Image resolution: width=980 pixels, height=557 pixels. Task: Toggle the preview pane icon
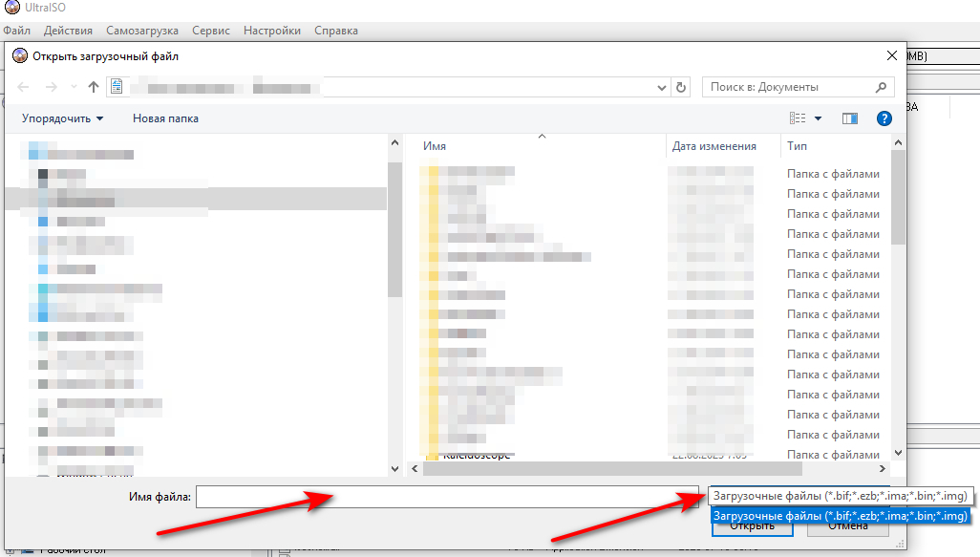tap(849, 118)
